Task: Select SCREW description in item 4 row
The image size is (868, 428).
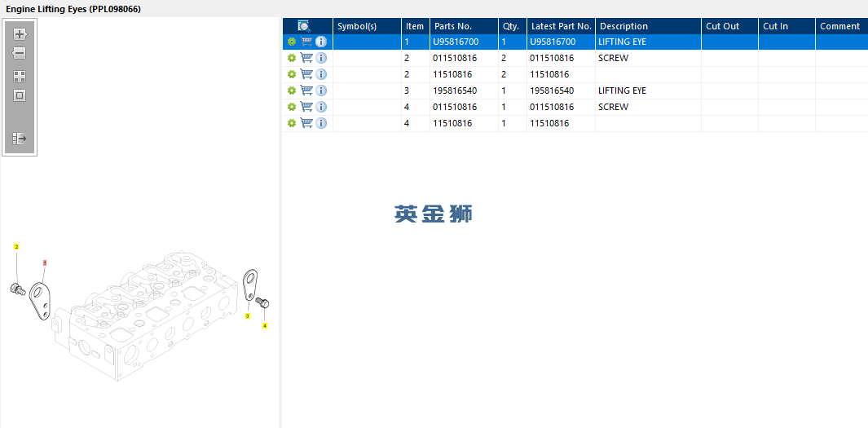Action: pos(614,107)
